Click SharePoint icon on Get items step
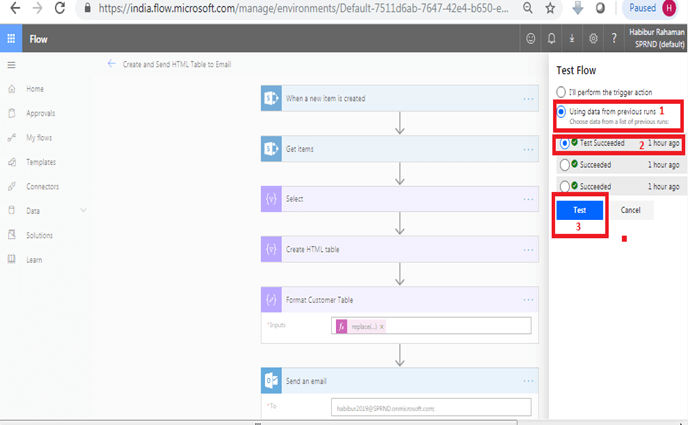Screen dimensions: 688x425 pyautogui.click(x=271, y=149)
